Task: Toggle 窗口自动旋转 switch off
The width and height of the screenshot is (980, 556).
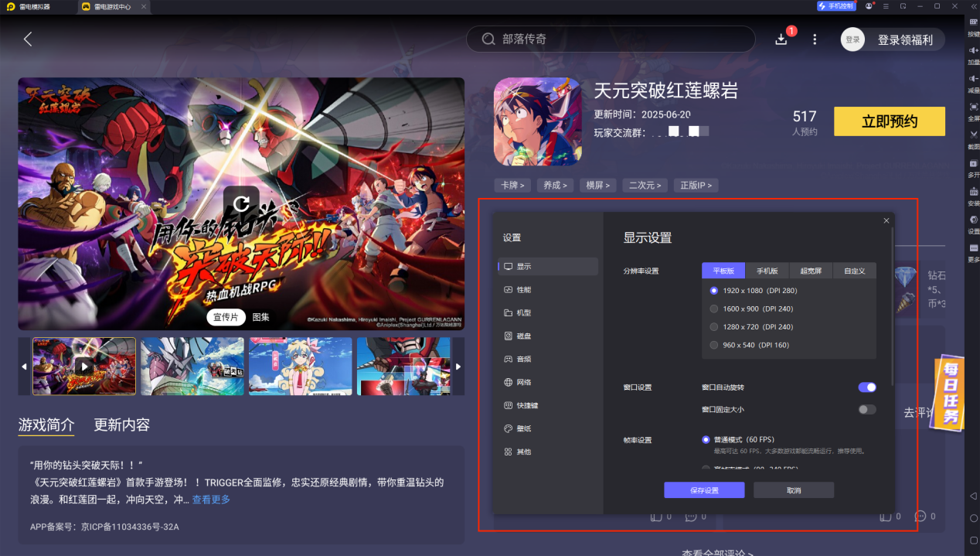Action: pyautogui.click(x=867, y=387)
